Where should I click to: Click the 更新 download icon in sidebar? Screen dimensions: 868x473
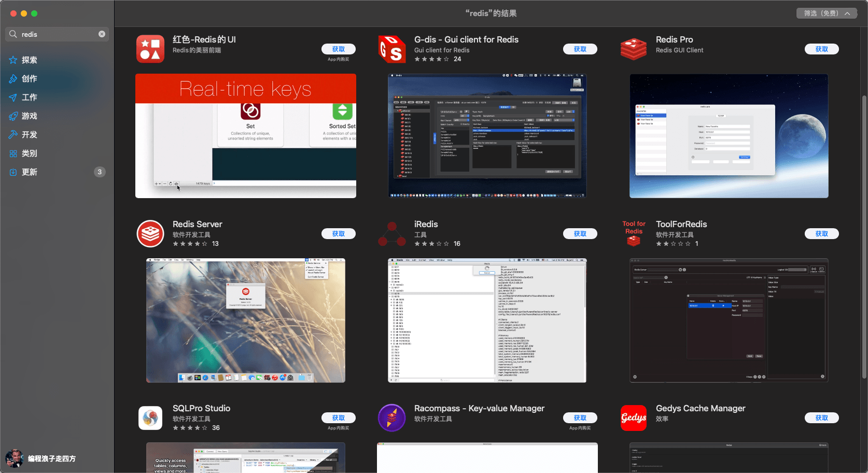(x=13, y=172)
